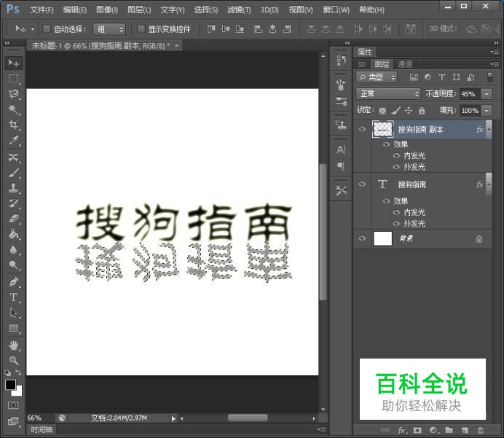The width and height of the screenshot is (504, 438).
Task: Select the Healing Brush tool
Action: coord(13,157)
